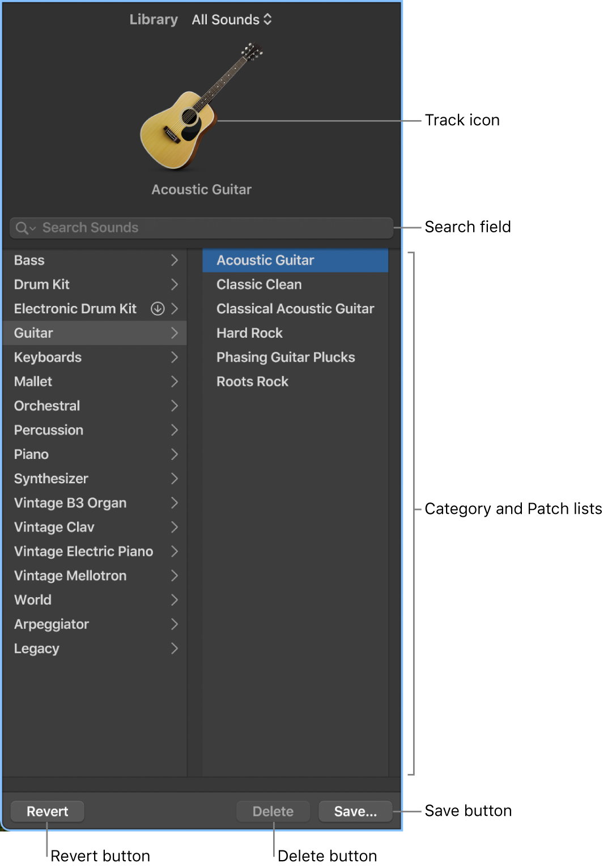The image size is (612, 868).
Task: Expand the Bass category chevron
Action: (175, 260)
